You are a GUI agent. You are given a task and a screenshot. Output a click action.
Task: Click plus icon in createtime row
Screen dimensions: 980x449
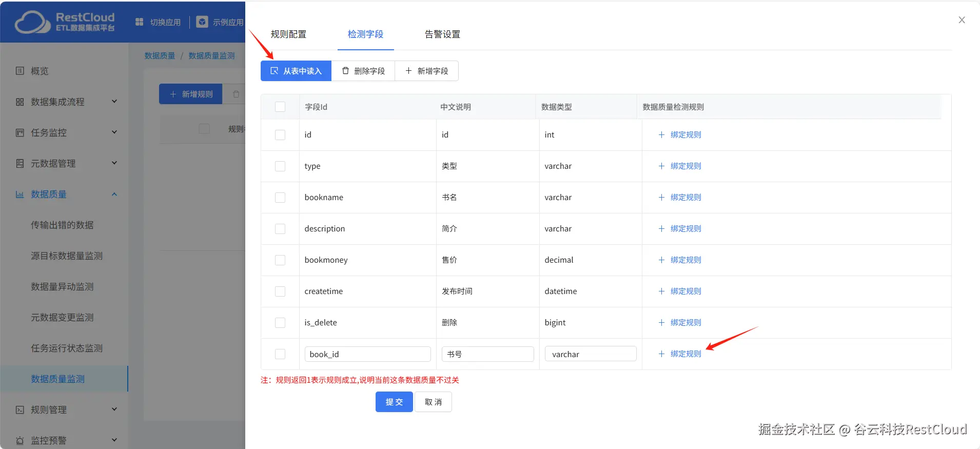661,291
